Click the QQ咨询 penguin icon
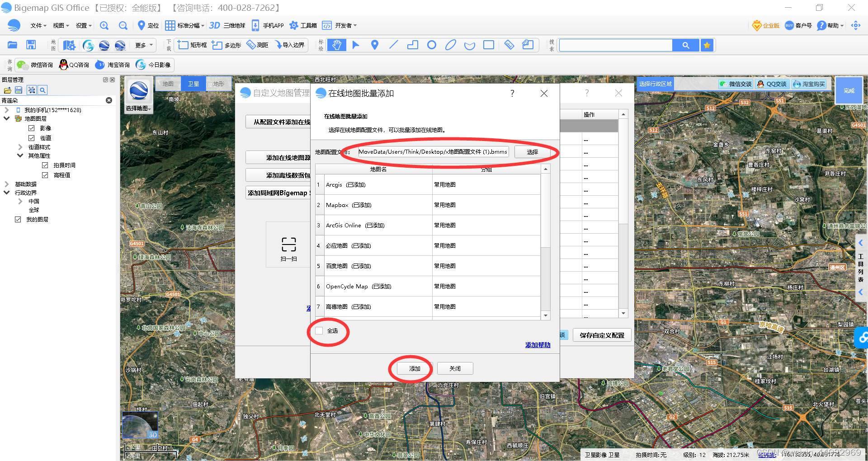The width and height of the screenshot is (868, 461). click(63, 65)
